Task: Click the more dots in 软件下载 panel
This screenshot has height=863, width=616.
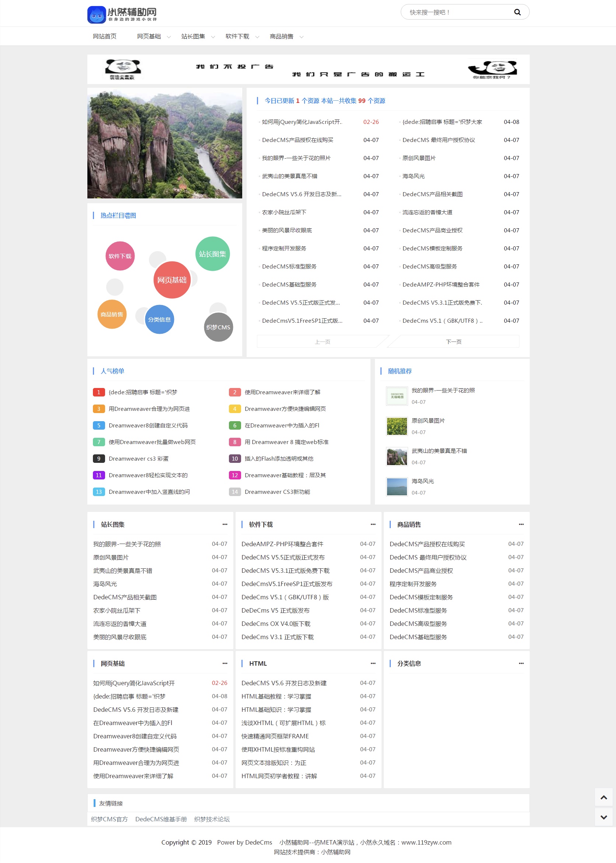Action: pos(373,524)
